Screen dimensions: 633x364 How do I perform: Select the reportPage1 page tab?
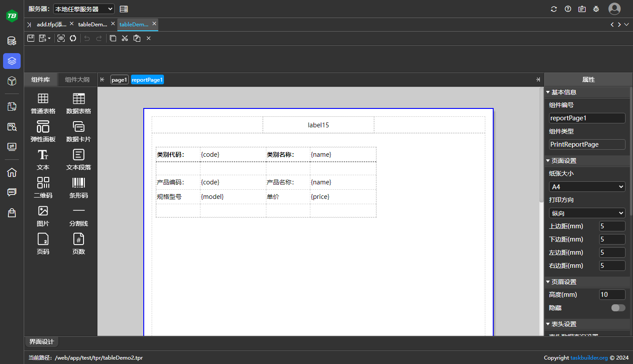147,79
